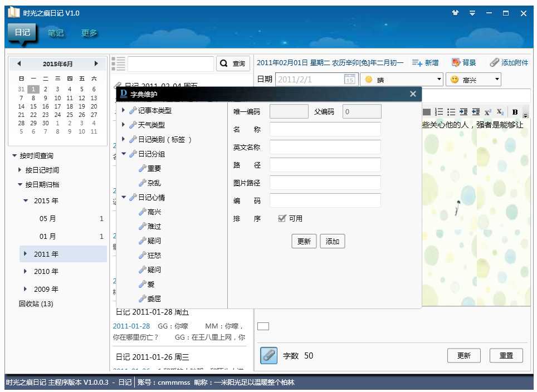Open 05 月 archive entry
The image size is (537, 392).
(x=47, y=218)
